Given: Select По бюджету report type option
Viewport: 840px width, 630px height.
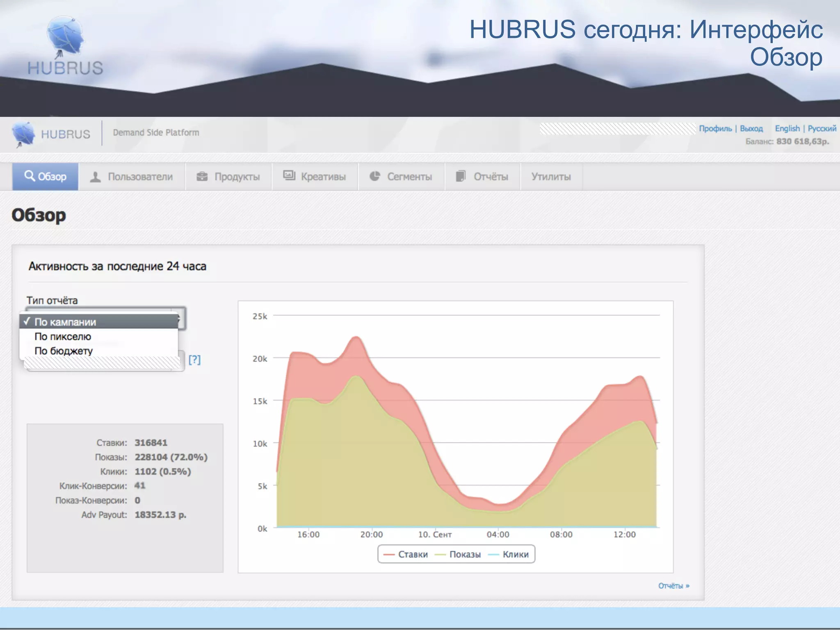Looking at the screenshot, I should [x=99, y=351].
